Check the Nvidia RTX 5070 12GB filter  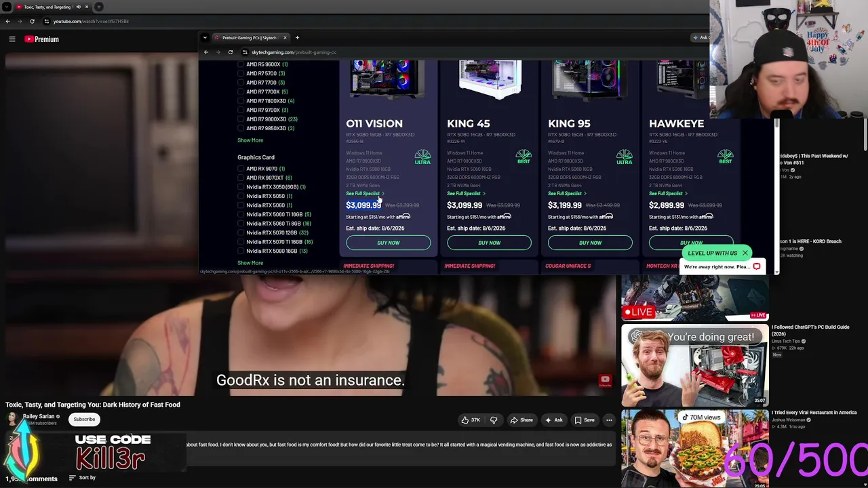(x=241, y=232)
